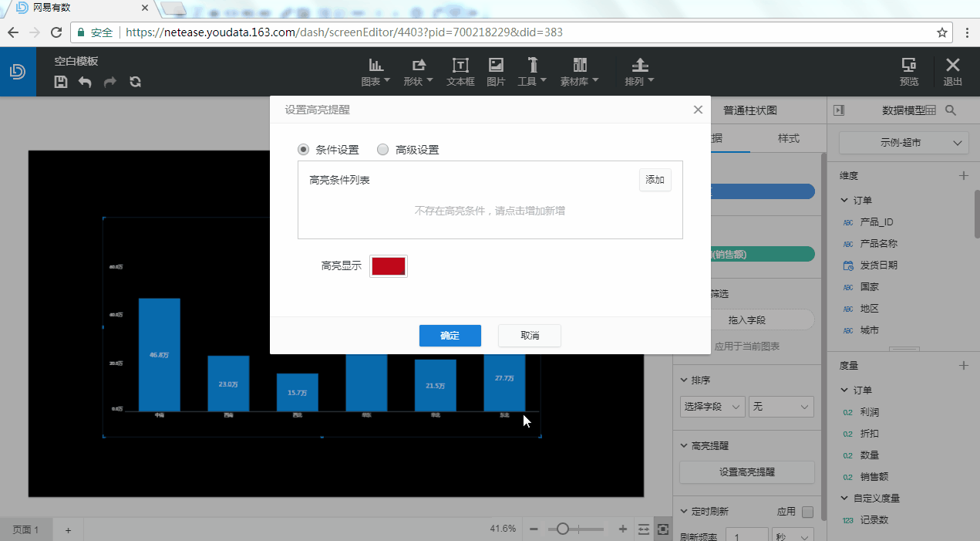This screenshot has height=541, width=980.
Task: Insert a 文本框 text box
Action: point(460,72)
